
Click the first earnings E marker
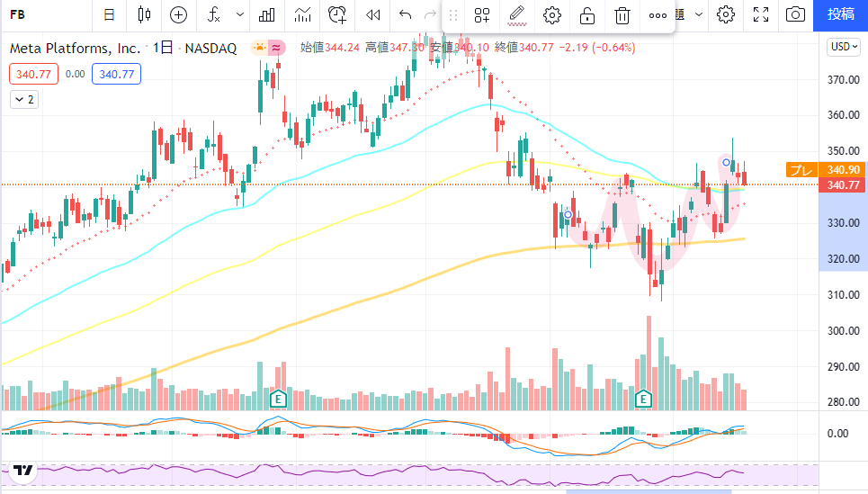click(x=278, y=399)
